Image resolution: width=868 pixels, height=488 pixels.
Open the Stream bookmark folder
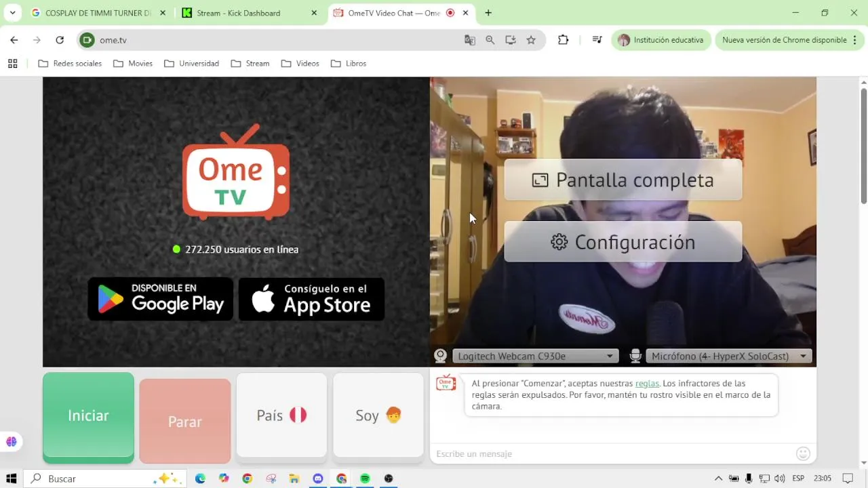pyautogui.click(x=250, y=64)
